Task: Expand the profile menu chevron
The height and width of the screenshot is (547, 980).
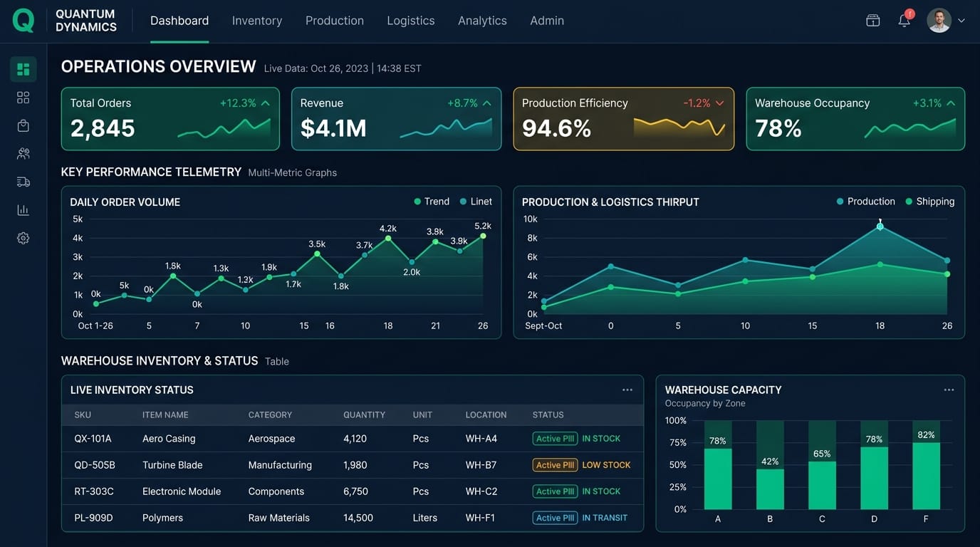Action: click(961, 21)
